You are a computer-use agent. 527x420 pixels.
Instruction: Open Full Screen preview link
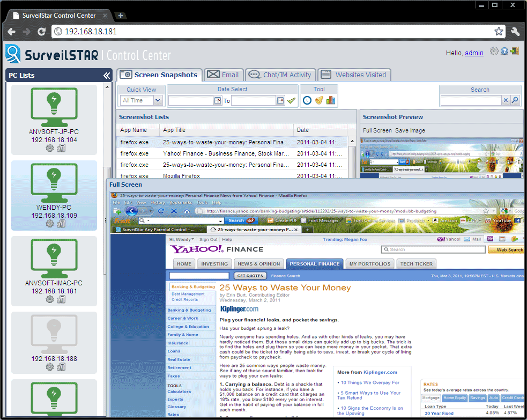377,130
